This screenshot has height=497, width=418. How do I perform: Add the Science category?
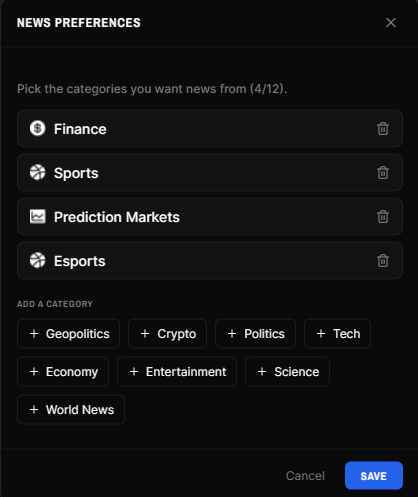287,372
